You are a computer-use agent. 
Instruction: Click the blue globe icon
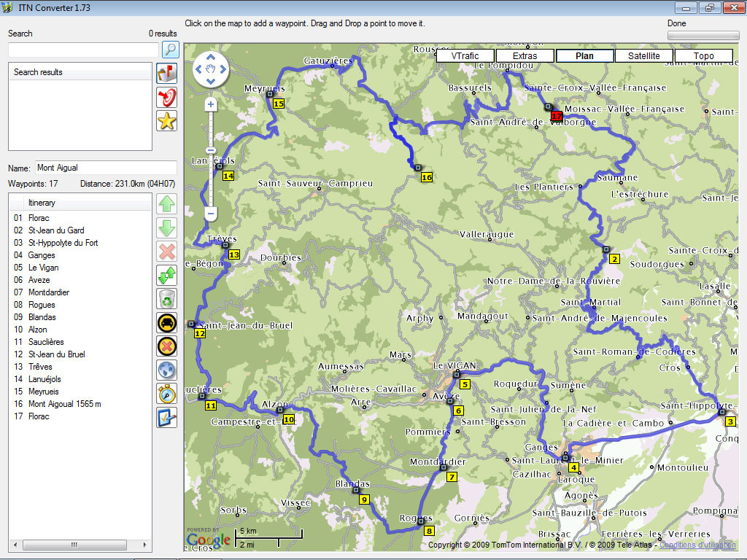[167, 370]
